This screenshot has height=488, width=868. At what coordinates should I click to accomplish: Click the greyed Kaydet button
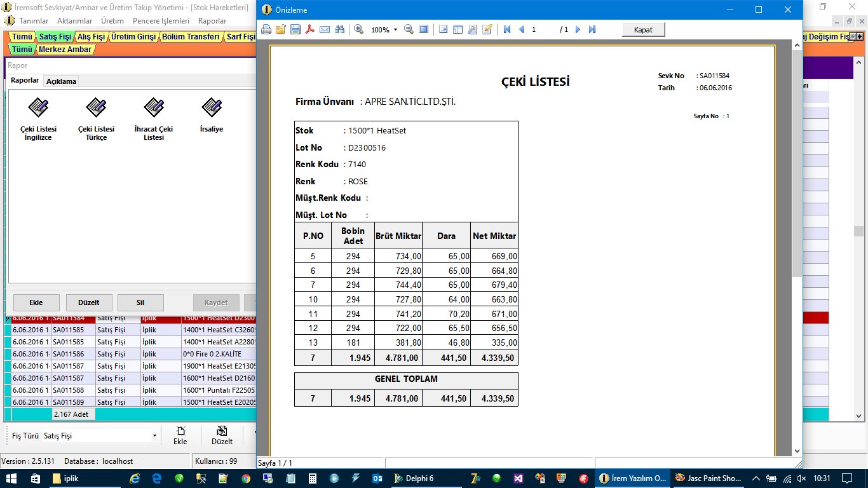(x=216, y=302)
